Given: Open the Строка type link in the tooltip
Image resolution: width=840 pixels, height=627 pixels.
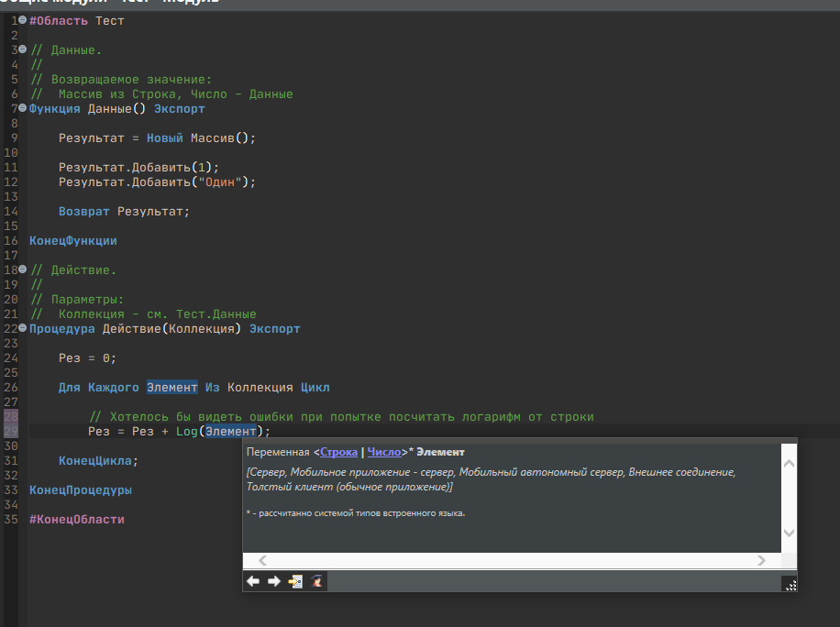Looking at the screenshot, I should coord(338,453).
